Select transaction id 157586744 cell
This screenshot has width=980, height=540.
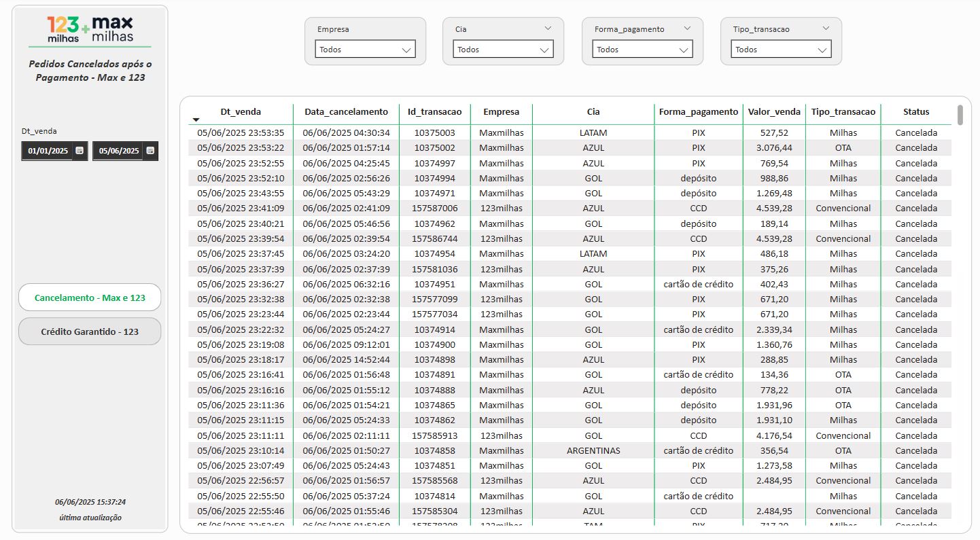point(435,238)
